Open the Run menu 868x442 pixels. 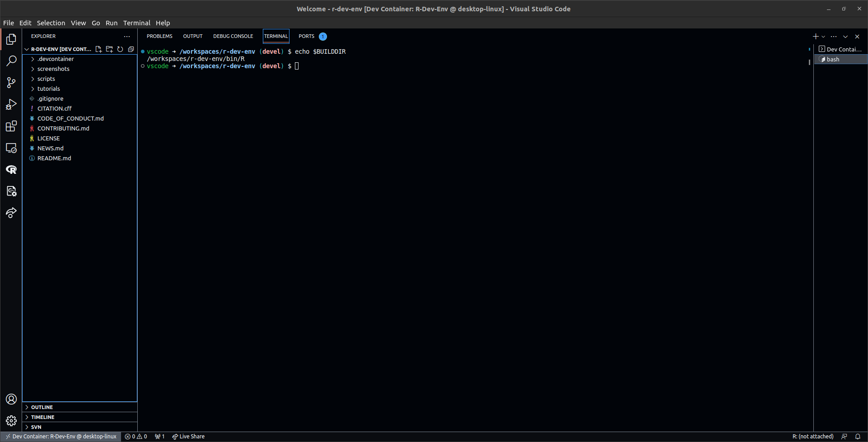click(x=112, y=23)
